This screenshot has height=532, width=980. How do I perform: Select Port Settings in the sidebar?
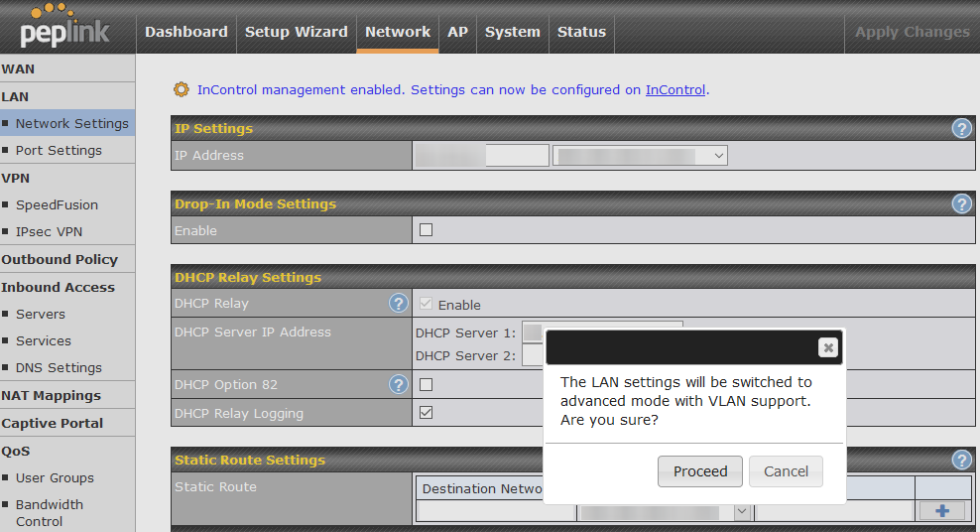59,150
